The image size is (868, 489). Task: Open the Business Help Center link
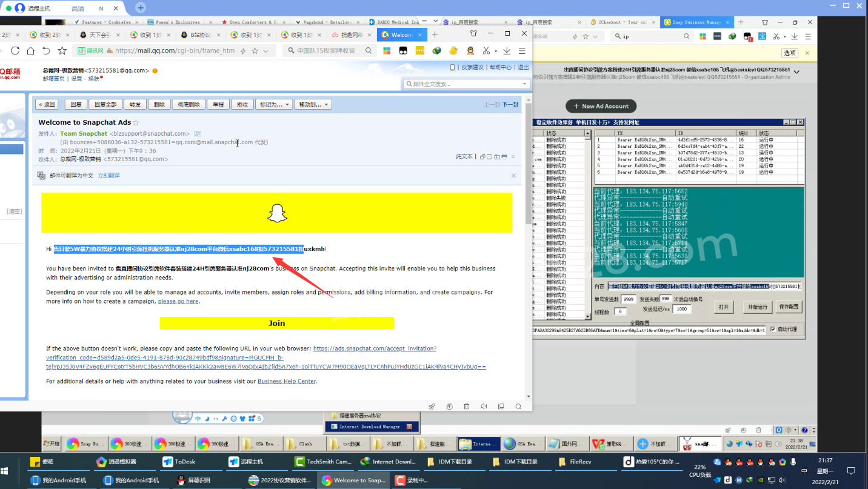[x=287, y=381]
